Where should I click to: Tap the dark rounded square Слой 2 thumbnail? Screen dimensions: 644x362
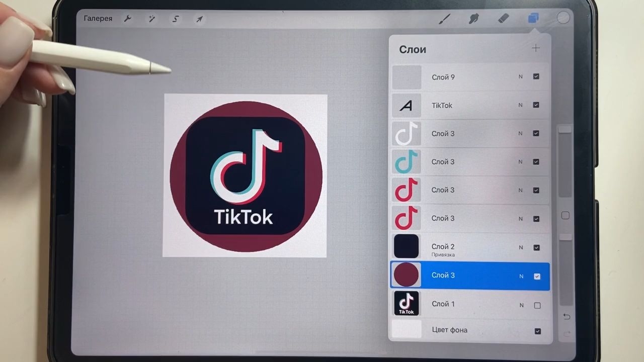407,246
